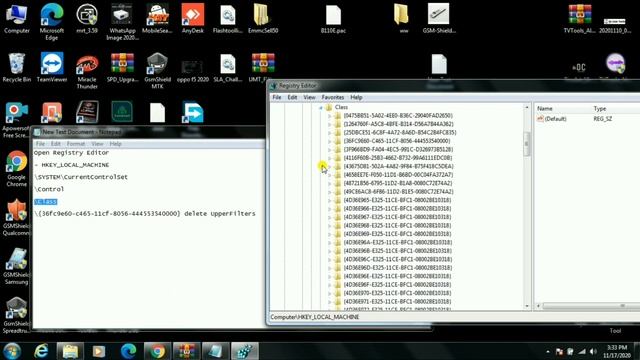Open the media player taskbar icon
This screenshot has width=640, height=360.
[x=99, y=351]
